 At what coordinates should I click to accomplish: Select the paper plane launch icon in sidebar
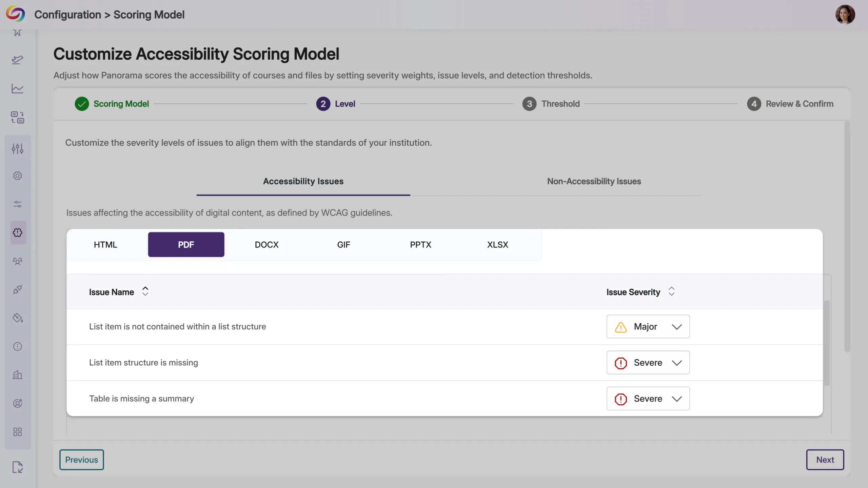click(18, 60)
